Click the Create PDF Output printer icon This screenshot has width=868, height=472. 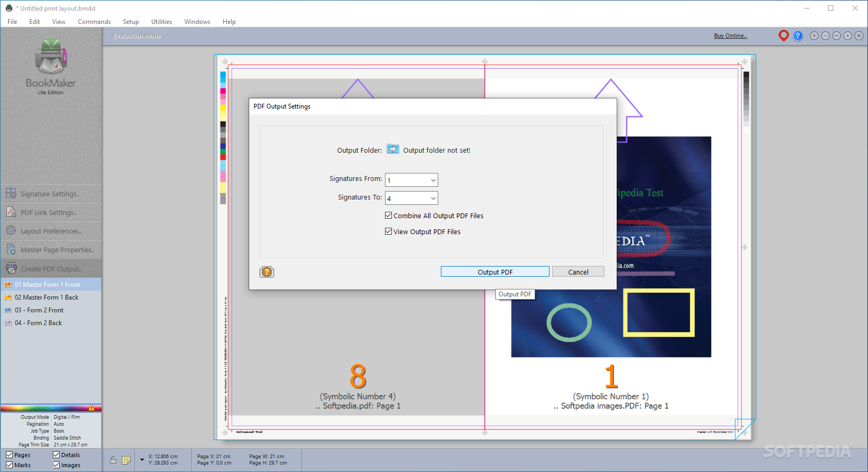11,268
